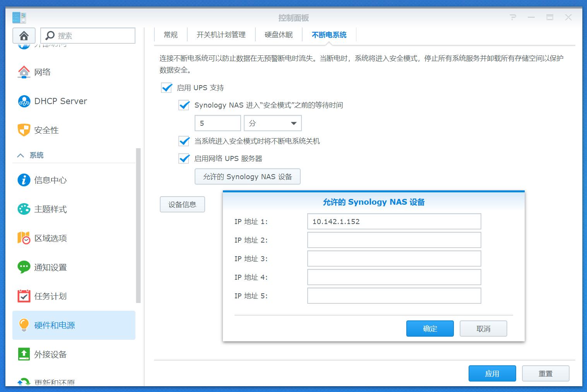Image resolution: width=587 pixels, height=392 pixels.
Task: Switch to the 开关机计划管理 tab
Action: click(221, 34)
